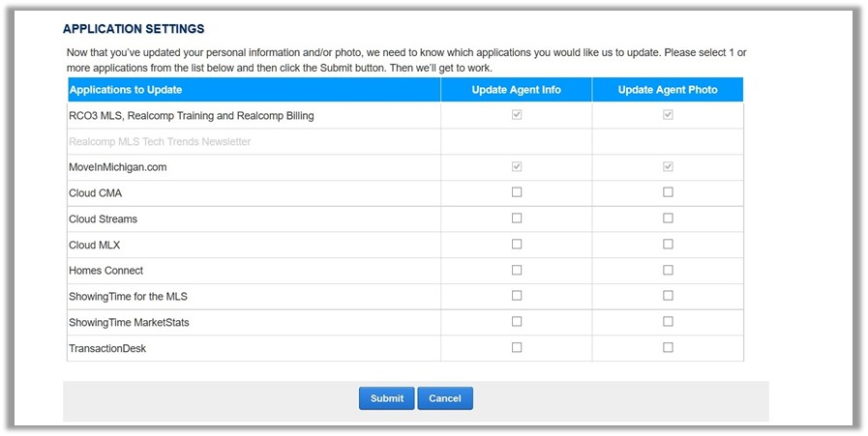
Task: Enable Update Agent Info for TransactionDesk
Action: pyautogui.click(x=517, y=347)
